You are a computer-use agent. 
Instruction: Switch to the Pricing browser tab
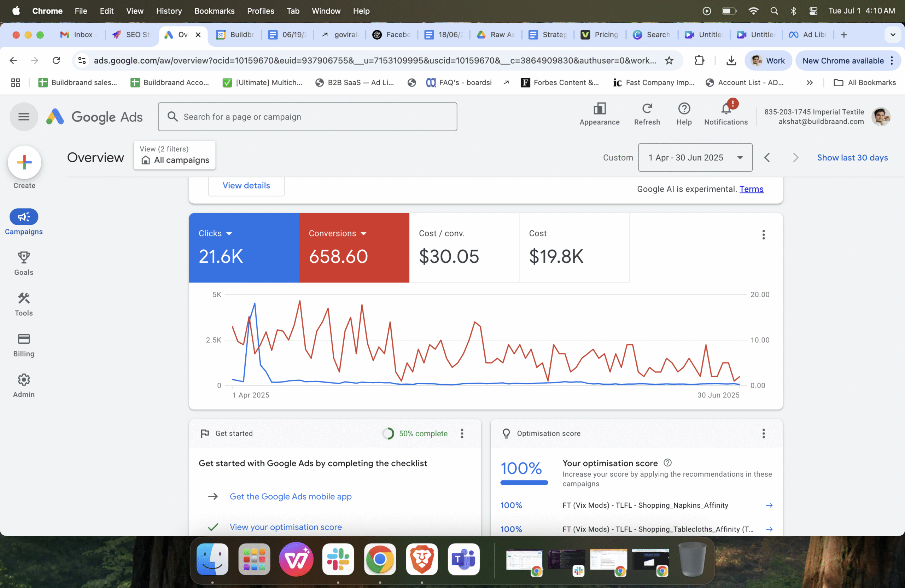[x=601, y=35]
